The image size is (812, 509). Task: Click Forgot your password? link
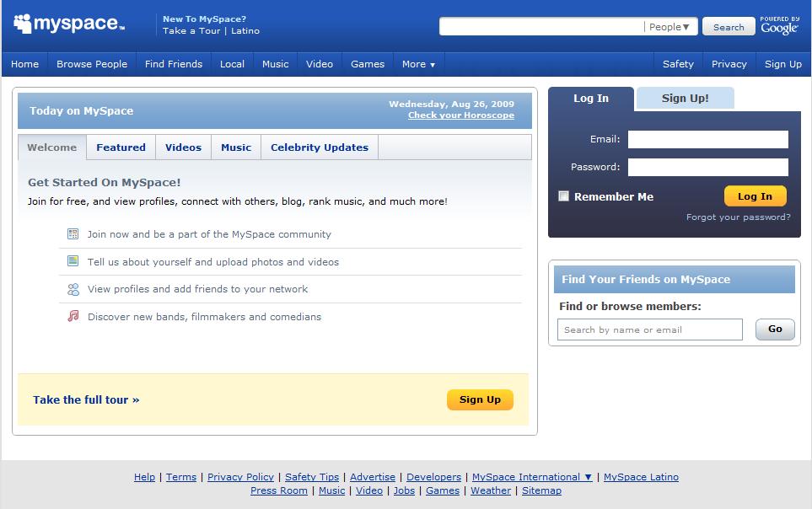pyautogui.click(x=739, y=217)
